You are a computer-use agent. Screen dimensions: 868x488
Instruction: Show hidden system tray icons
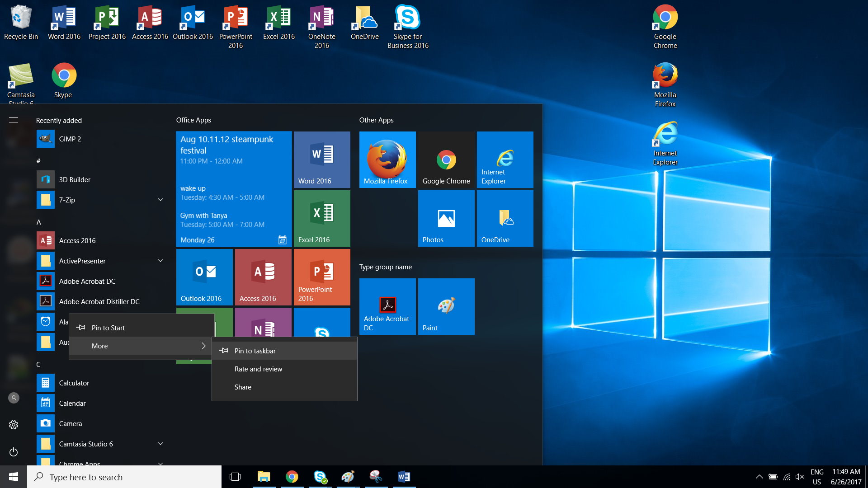759,477
